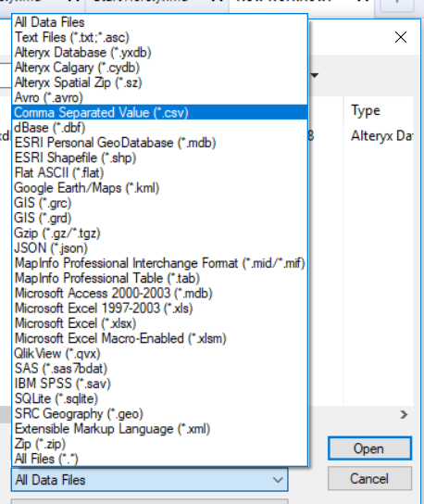Select the Alteryx Da type cell
Viewport: 424px width, 504px height.
(x=381, y=136)
